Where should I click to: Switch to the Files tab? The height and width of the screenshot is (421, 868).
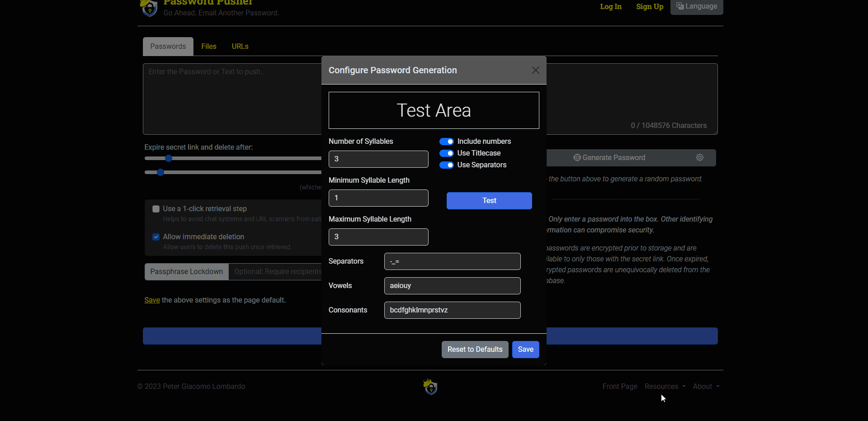(x=208, y=46)
